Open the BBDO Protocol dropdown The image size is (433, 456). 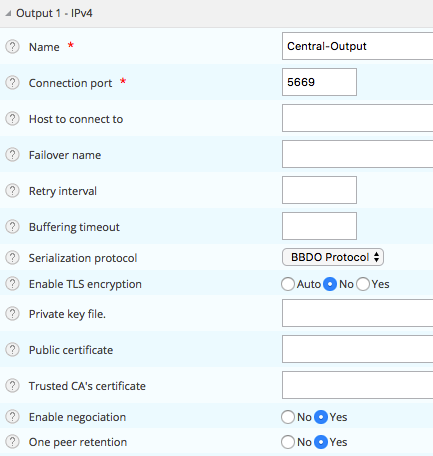click(x=333, y=257)
